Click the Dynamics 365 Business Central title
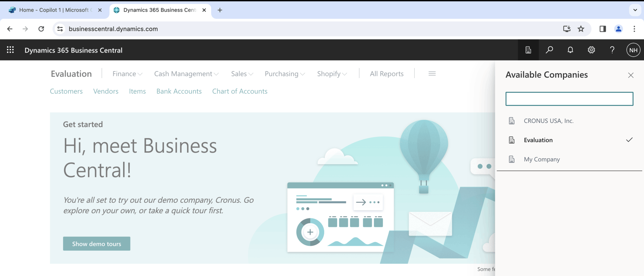The width and height of the screenshot is (644, 276). click(74, 50)
